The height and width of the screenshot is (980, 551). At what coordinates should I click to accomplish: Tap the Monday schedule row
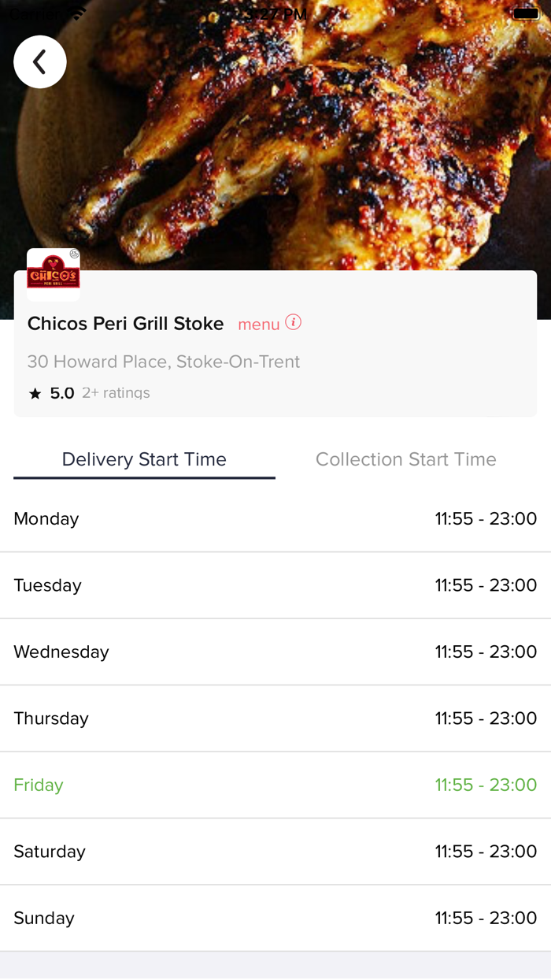(x=275, y=518)
